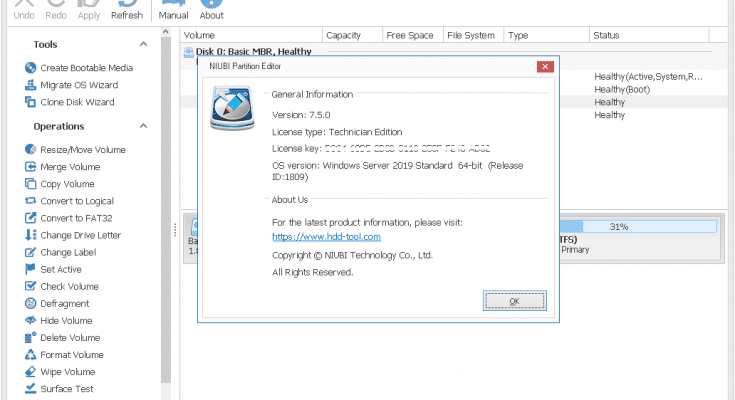
Task: Click the Convert to FAT32 icon
Action: [x=30, y=218]
